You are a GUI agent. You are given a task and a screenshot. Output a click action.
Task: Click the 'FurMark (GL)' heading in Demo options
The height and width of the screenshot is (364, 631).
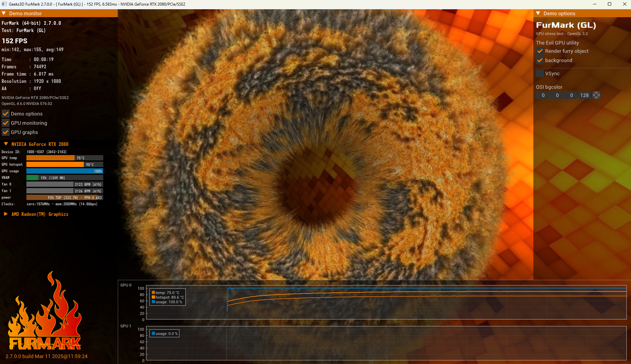[566, 25]
